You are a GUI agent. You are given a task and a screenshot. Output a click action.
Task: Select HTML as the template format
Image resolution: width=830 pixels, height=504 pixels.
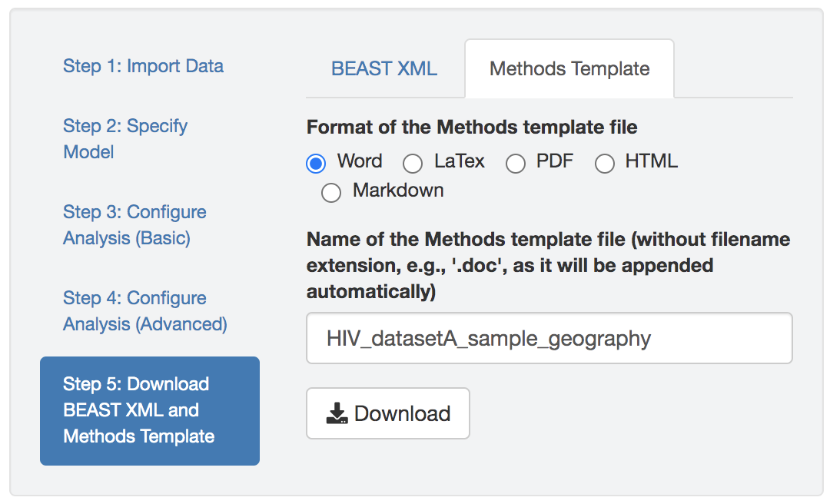(605, 163)
